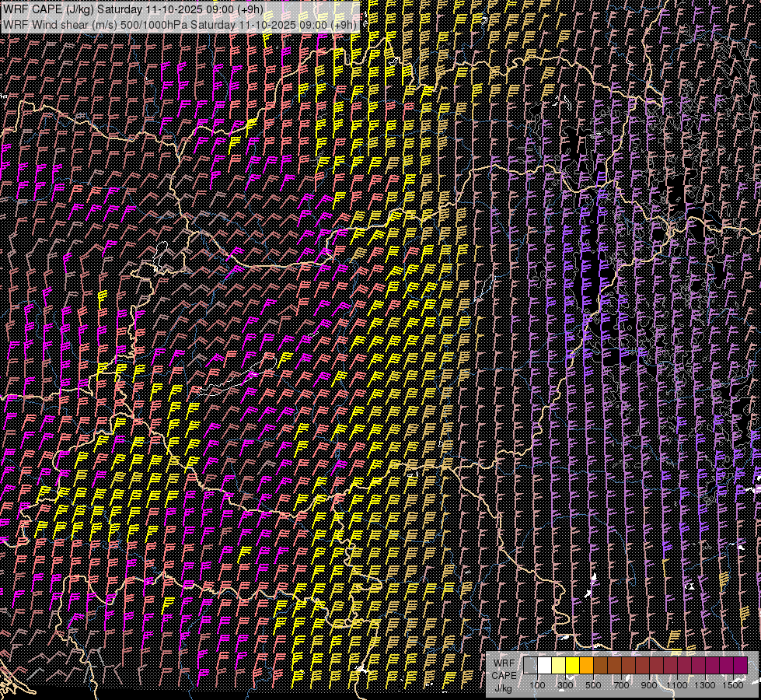
Task: Click the 1300 tick label in the legend
Action: tap(705, 685)
